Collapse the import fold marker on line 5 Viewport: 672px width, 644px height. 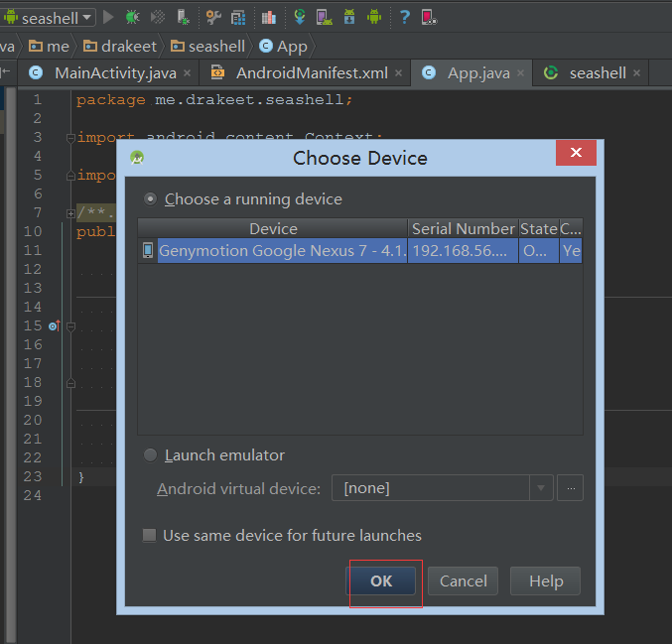coord(71,176)
